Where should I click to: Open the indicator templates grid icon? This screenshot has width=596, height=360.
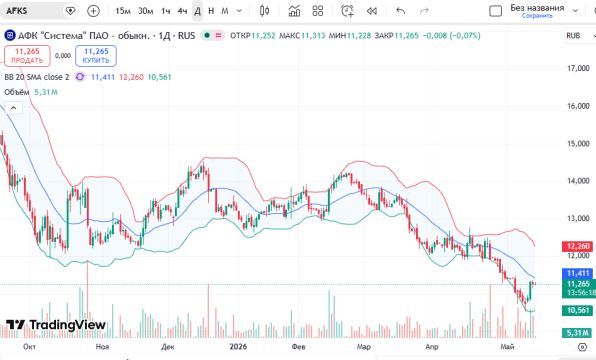[x=318, y=11]
